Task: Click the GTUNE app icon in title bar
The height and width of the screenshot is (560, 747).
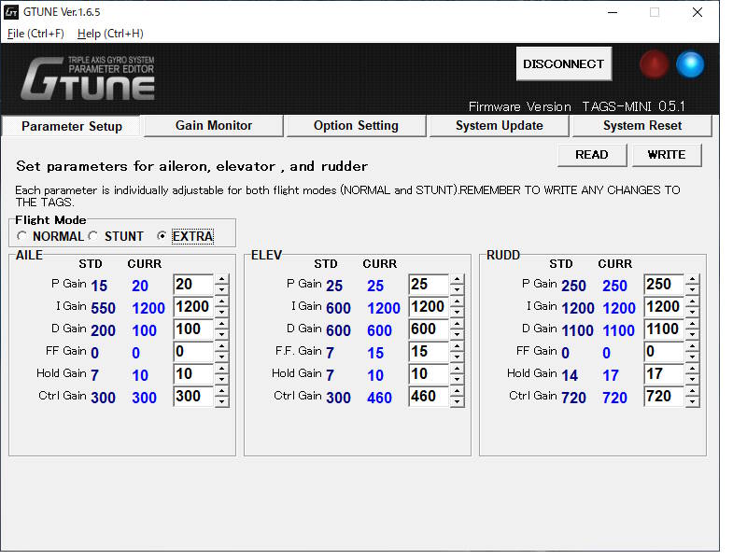Action: (x=11, y=12)
